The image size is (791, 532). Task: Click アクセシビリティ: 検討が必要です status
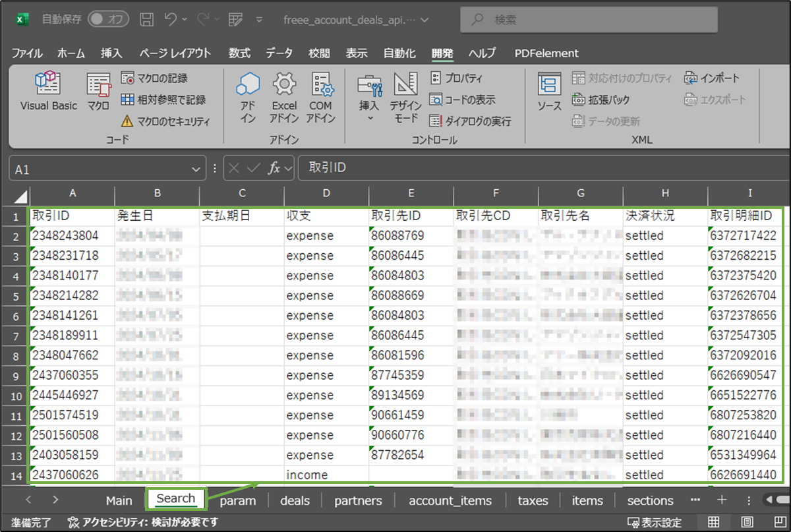tap(143, 523)
